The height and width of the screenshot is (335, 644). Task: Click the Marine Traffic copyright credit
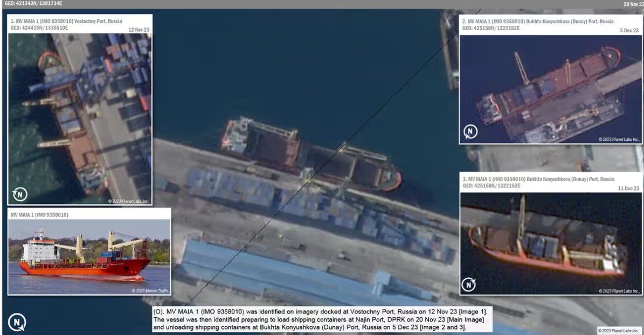pos(150,291)
